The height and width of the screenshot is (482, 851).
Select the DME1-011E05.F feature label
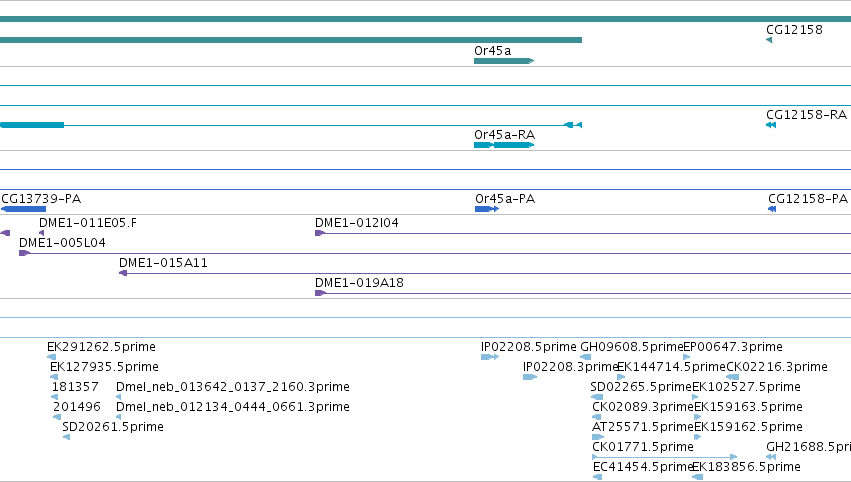click(88, 223)
